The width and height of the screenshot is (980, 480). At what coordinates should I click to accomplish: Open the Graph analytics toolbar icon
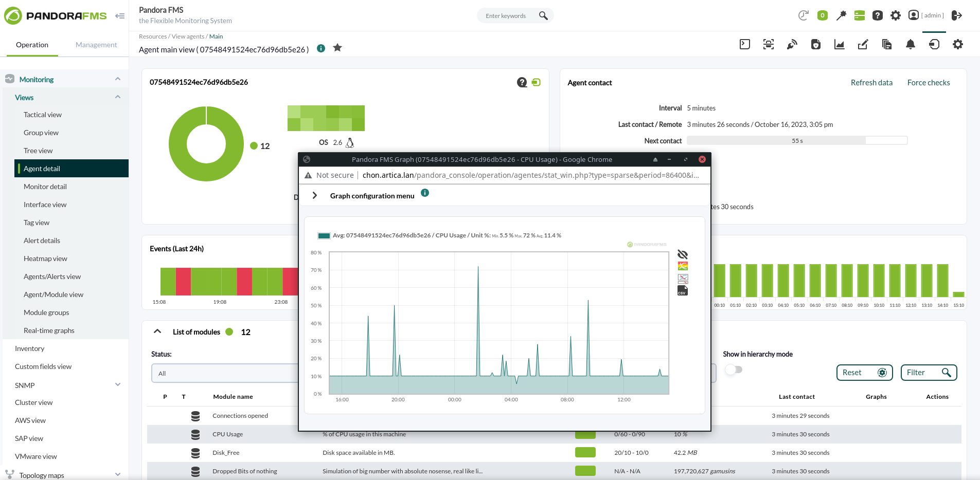click(x=839, y=44)
